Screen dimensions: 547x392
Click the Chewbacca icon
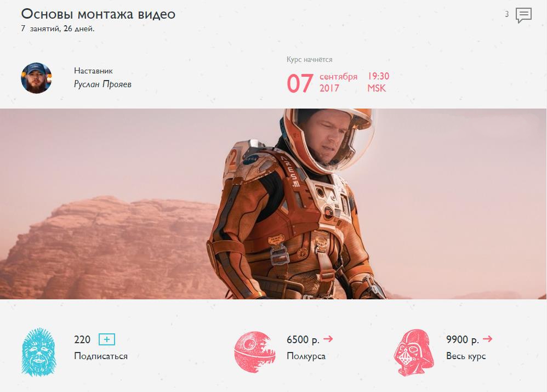(39, 352)
